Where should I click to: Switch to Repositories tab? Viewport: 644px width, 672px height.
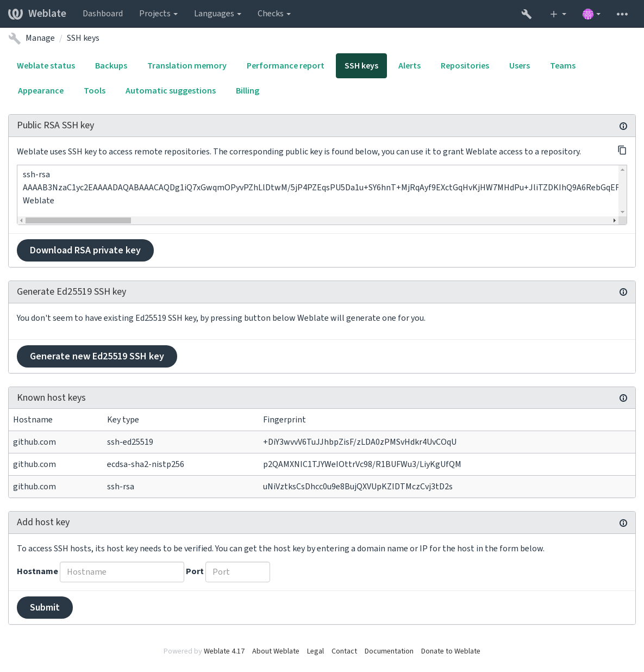click(465, 66)
